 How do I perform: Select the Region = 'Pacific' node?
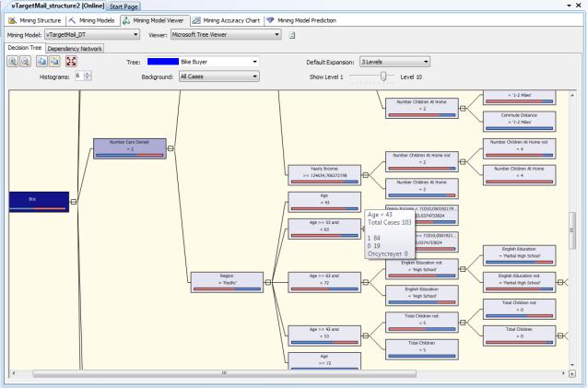point(227,282)
